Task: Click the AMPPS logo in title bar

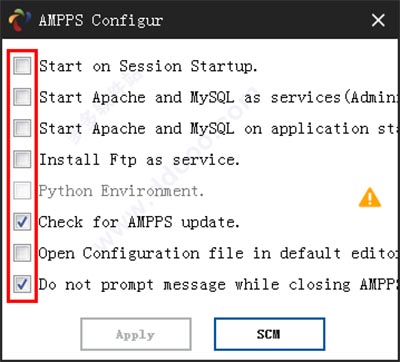Action: (20, 20)
